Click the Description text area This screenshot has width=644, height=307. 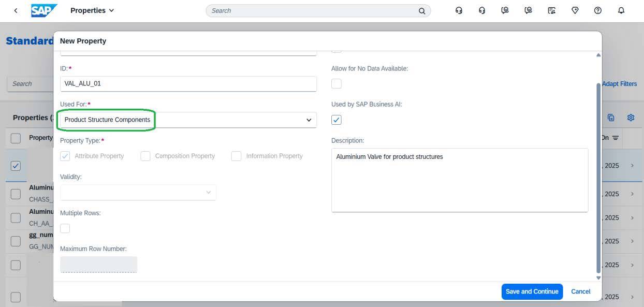click(x=460, y=180)
